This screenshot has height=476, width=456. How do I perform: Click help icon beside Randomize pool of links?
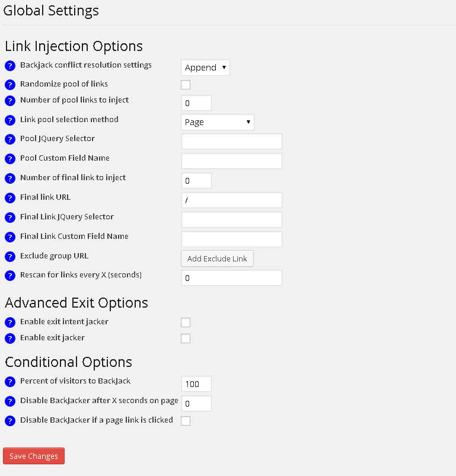point(9,85)
